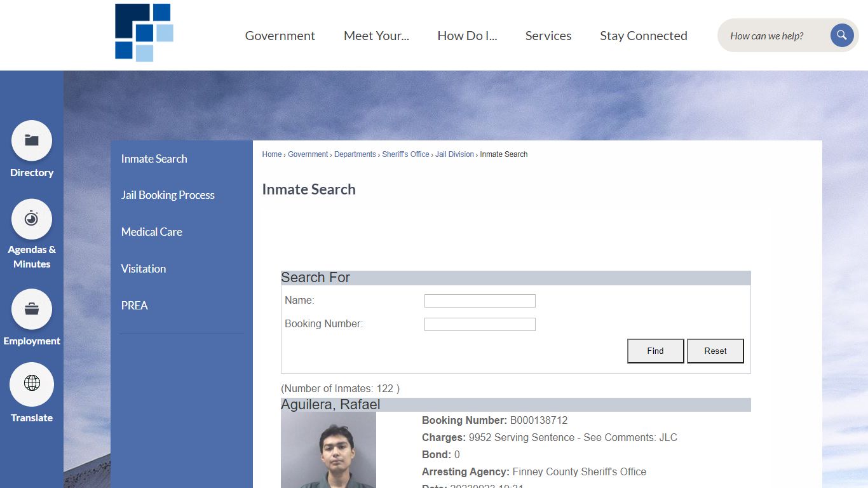Screen dimensions: 868x488
Task: Open the Services menu
Action: click(548, 36)
